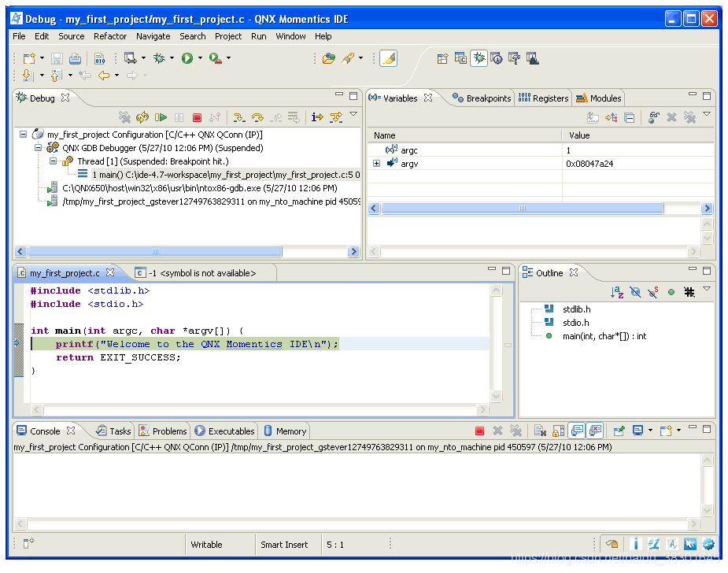Click Collapse All icon in Variables view

629,117
